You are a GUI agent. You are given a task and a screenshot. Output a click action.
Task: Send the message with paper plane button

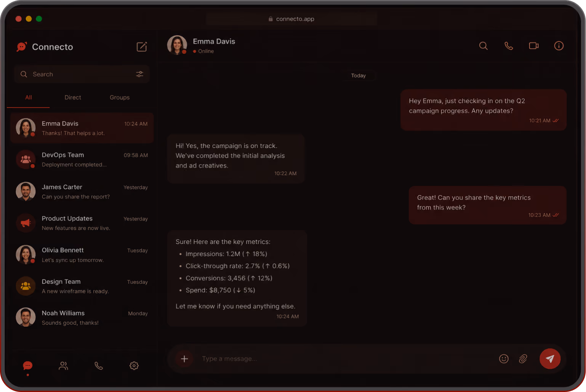coord(550,359)
